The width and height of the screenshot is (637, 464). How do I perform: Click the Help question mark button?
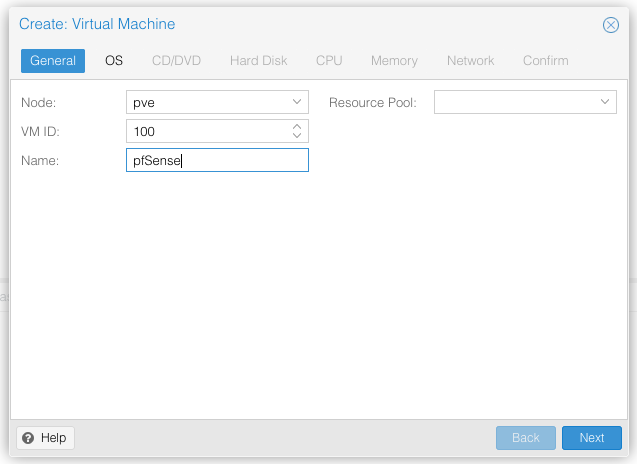[46, 438]
